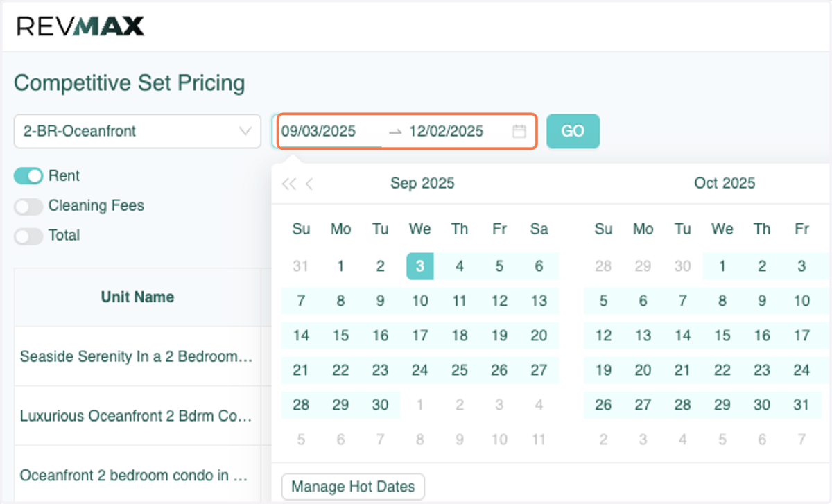Click Oceanfront 2 bedroom condo in row
The width and height of the screenshot is (832, 504).
tap(137, 474)
